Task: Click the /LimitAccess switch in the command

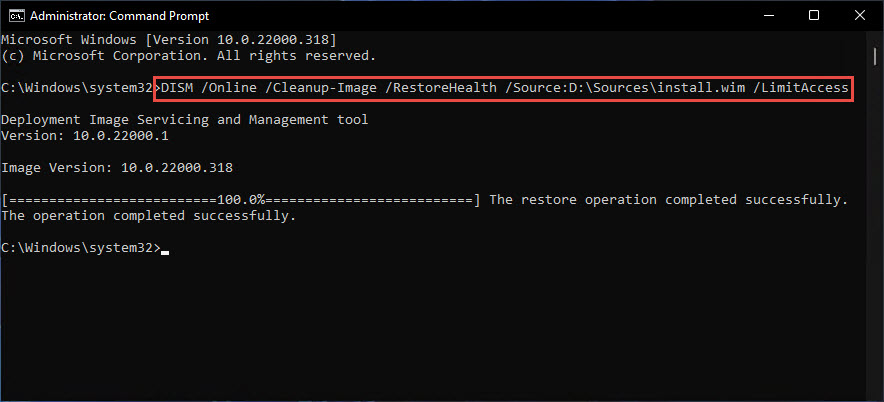Action: [x=800, y=88]
